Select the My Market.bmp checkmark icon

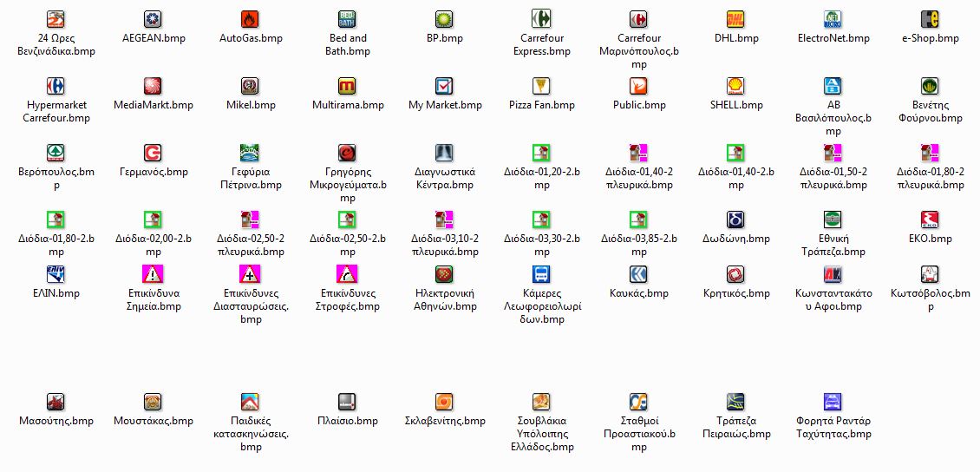tap(444, 86)
